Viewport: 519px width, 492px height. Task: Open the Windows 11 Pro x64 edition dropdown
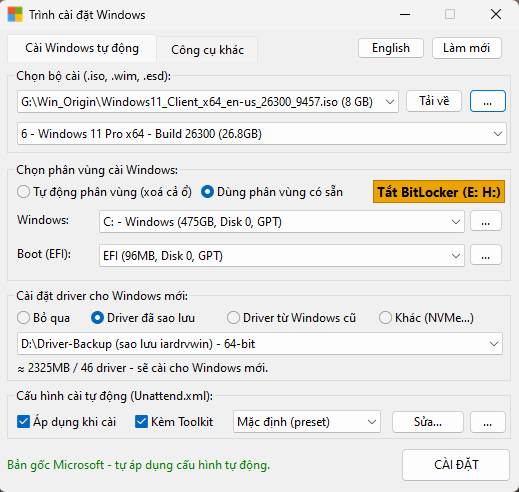point(262,134)
